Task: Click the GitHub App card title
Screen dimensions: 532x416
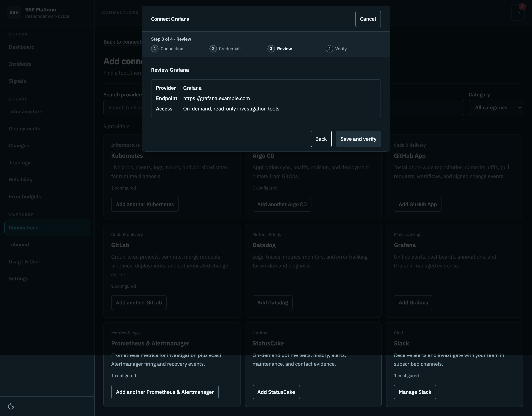Action: click(410, 156)
